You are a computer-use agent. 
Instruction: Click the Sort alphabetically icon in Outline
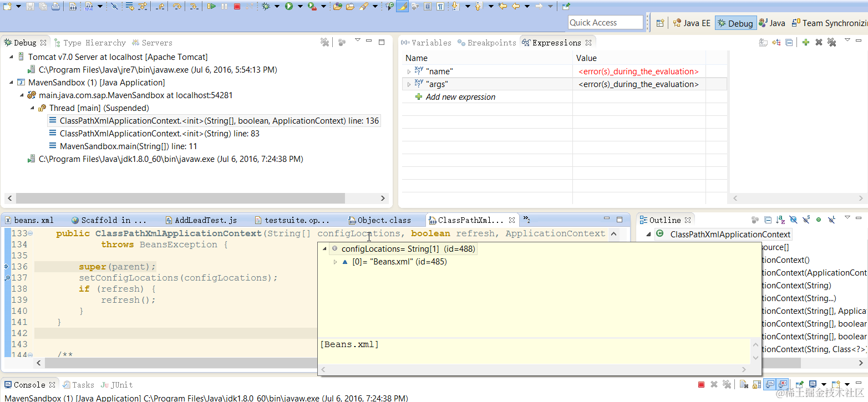click(x=780, y=220)
